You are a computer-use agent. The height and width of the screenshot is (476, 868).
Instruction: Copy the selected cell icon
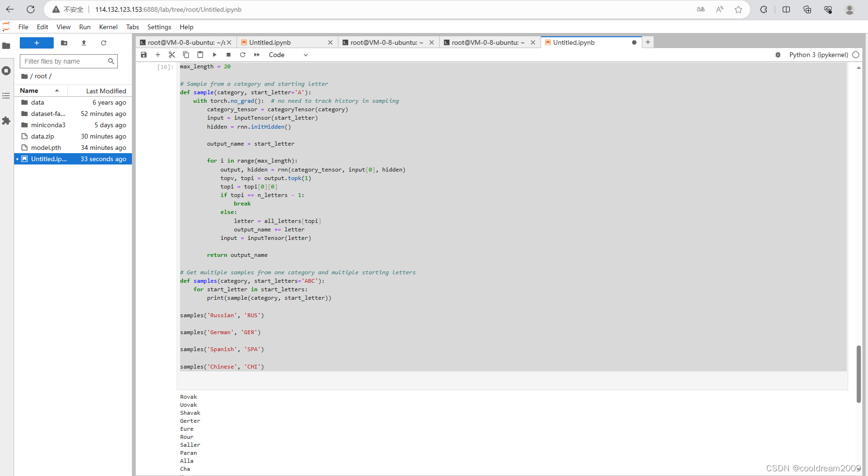186,55
